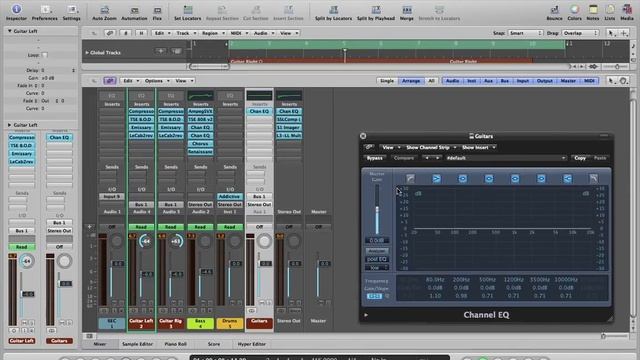
Task: Open the Colors palette icon
Action: (574, 12)
